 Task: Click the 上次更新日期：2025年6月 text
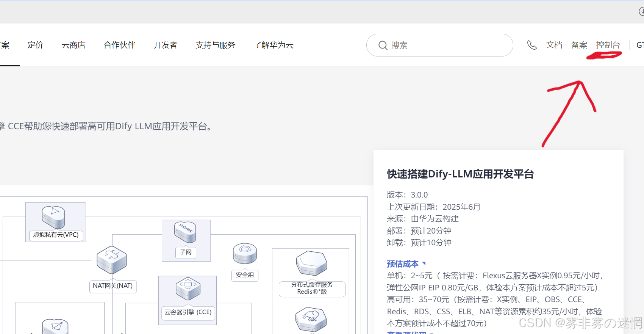pos(434,207)
